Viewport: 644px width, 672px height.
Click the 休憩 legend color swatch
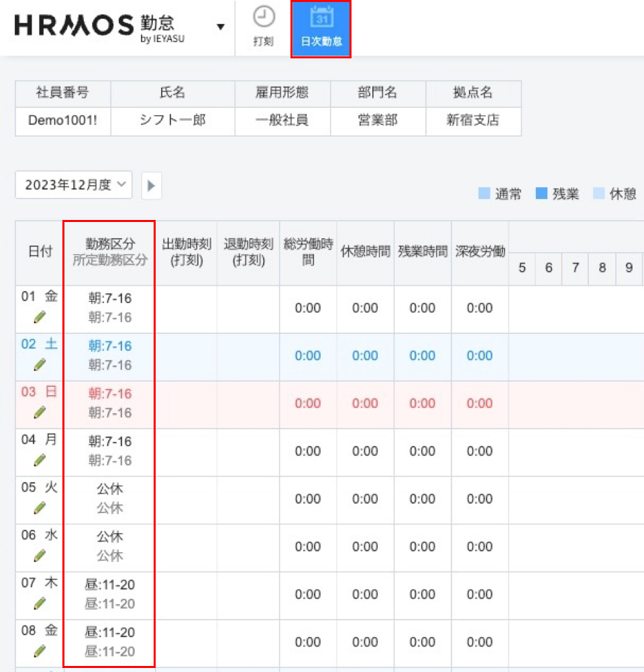599,194
